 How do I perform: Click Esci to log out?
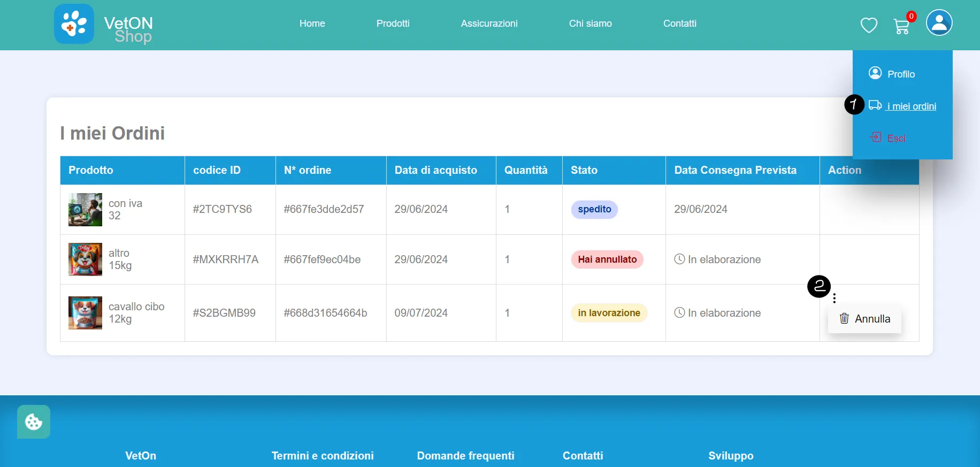pos(888,138)
